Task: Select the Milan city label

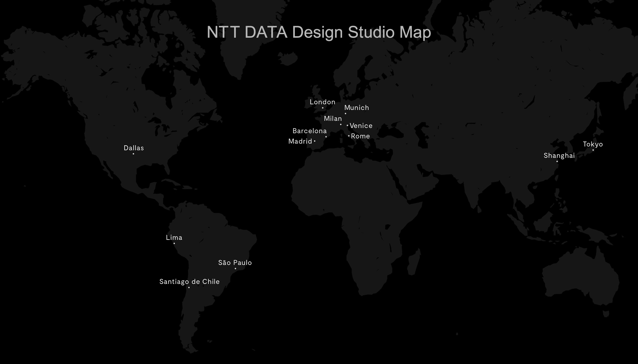Action: click(333, 119)
